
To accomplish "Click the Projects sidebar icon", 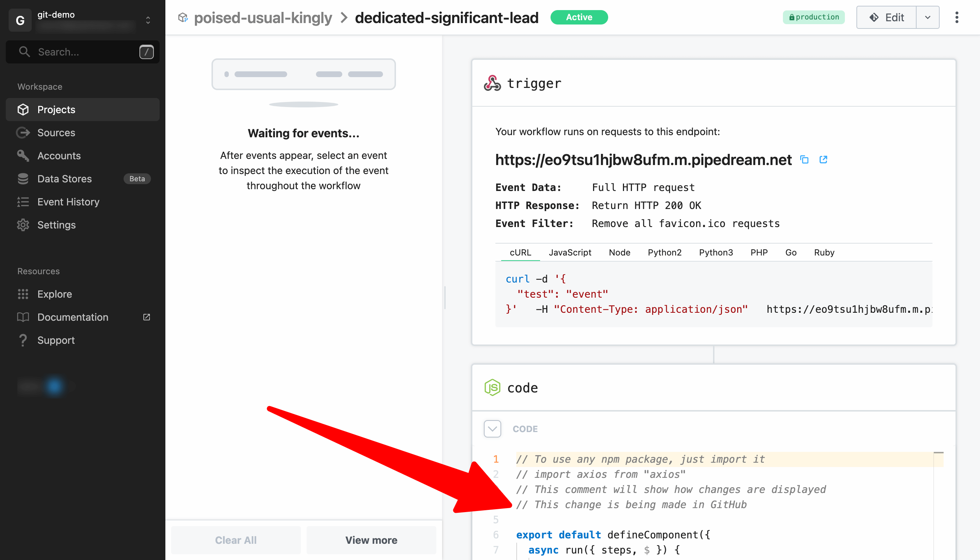I will point(23,109).
